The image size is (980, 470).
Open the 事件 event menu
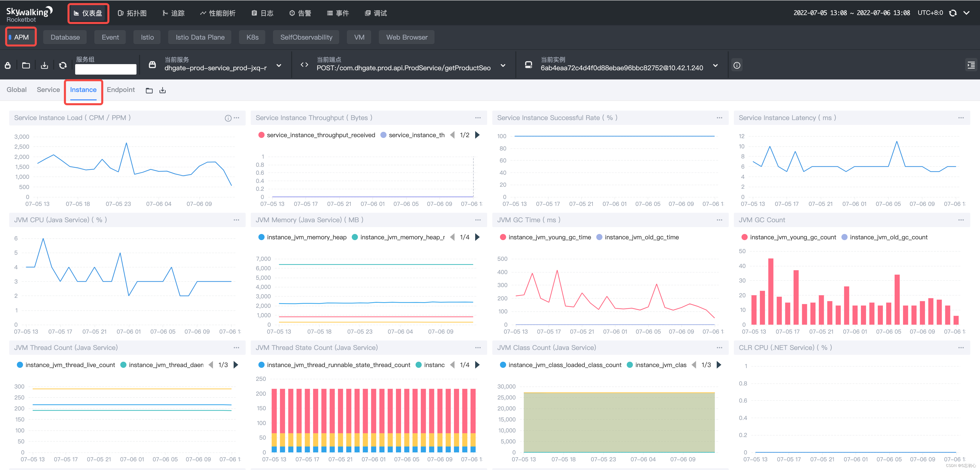click(338, 13)
